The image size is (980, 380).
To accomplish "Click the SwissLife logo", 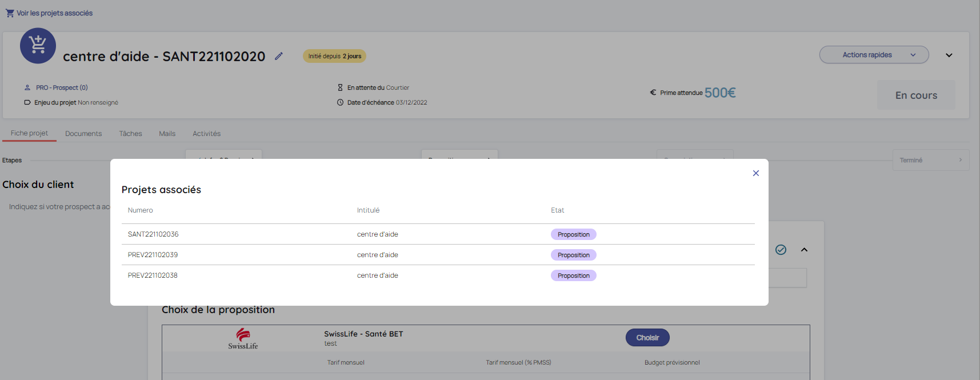I will click(x=243, y=338).
